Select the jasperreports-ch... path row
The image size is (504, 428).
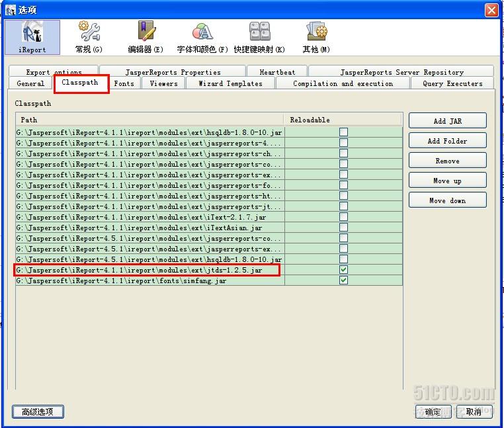150,153
